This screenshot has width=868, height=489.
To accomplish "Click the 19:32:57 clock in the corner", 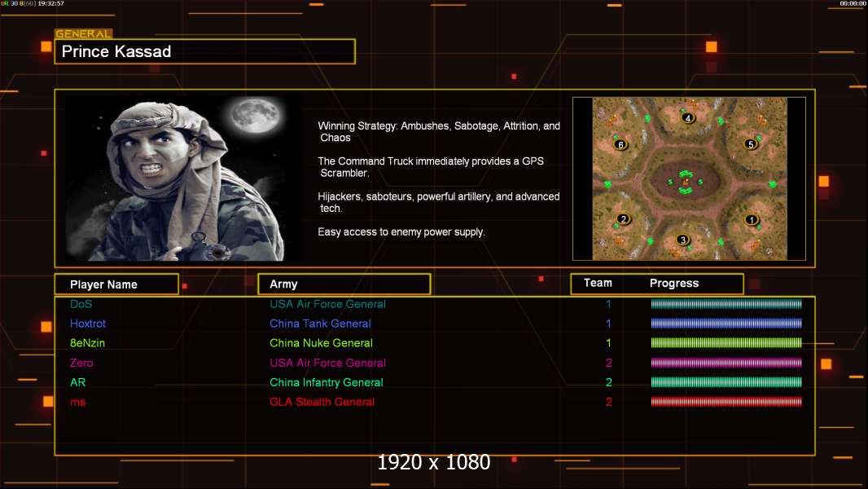I will point(51,3).
